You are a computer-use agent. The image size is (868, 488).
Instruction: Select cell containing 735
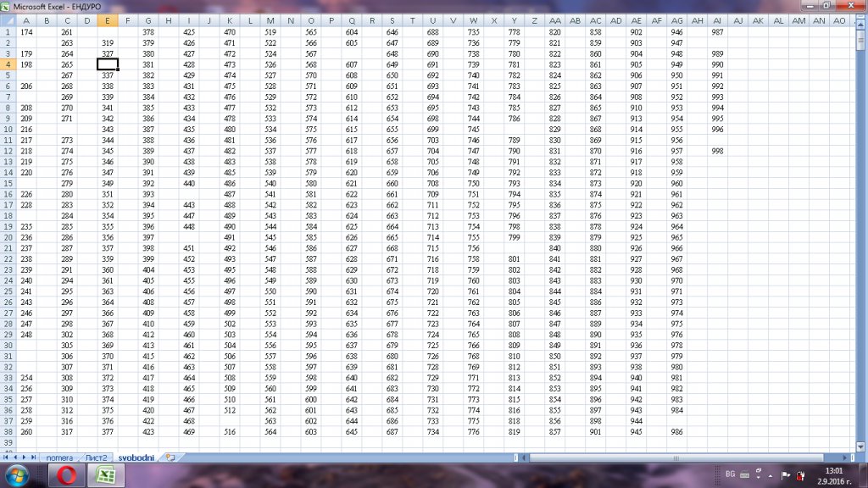click(x=473, y=32)
